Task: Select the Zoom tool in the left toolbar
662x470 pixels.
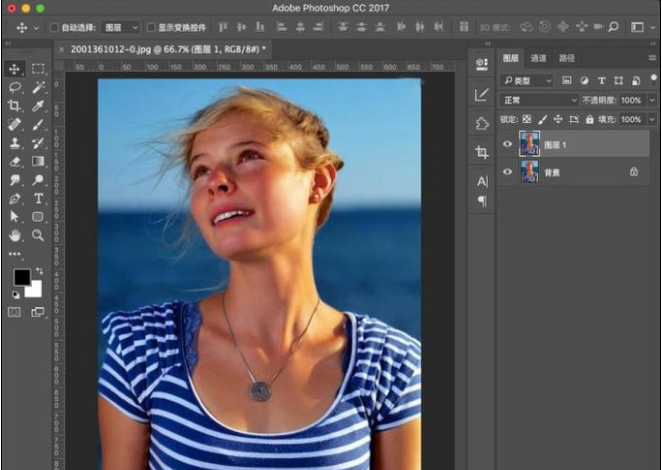Action: click(38, 236)
